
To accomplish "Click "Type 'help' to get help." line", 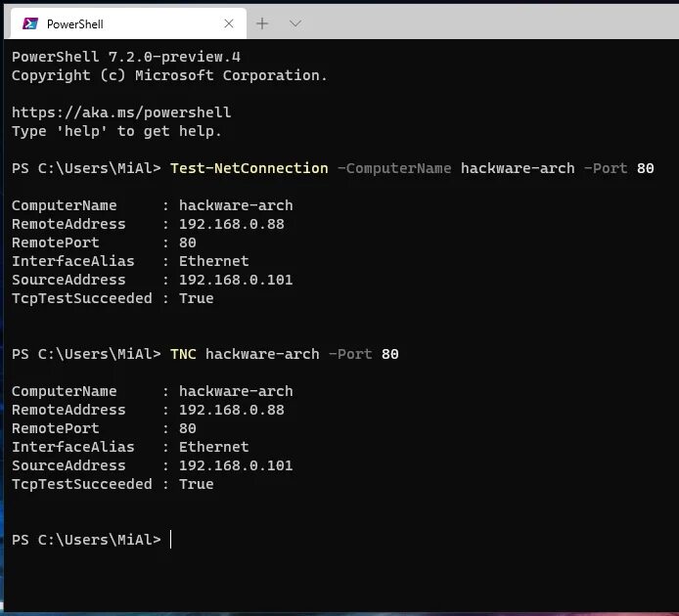I will tap(116, 131).
